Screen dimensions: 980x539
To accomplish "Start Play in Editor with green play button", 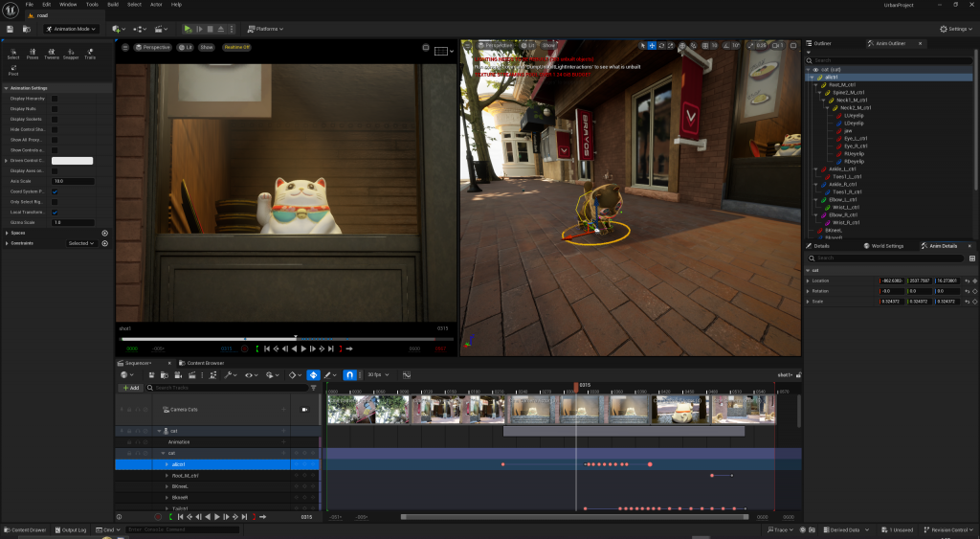I will click(188, 29).
